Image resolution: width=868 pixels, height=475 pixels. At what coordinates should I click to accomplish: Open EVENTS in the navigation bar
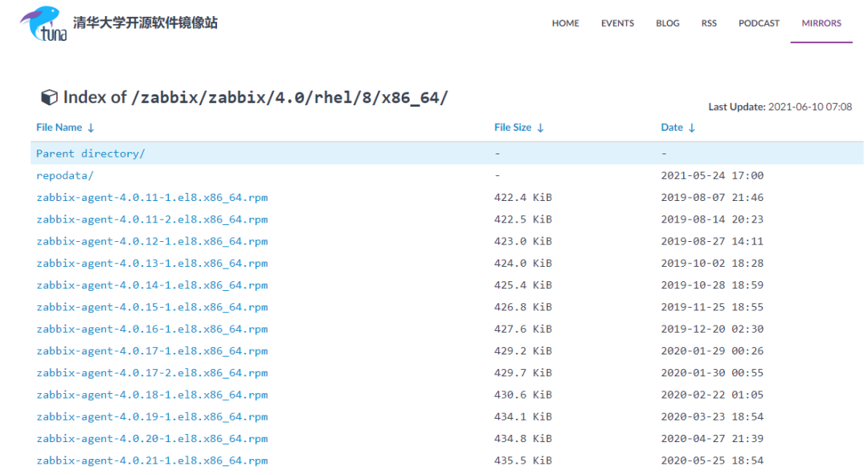(x=617, y=23)
